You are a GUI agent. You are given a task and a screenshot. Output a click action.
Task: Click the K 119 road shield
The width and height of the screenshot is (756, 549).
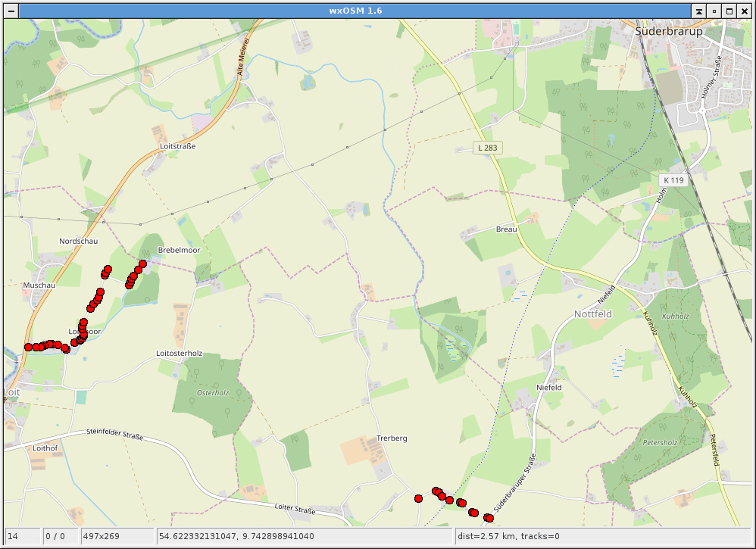click(x=671, y=180)
